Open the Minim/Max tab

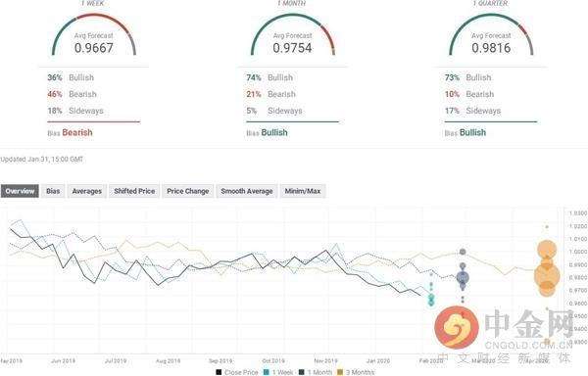click(x=303, y=191)
